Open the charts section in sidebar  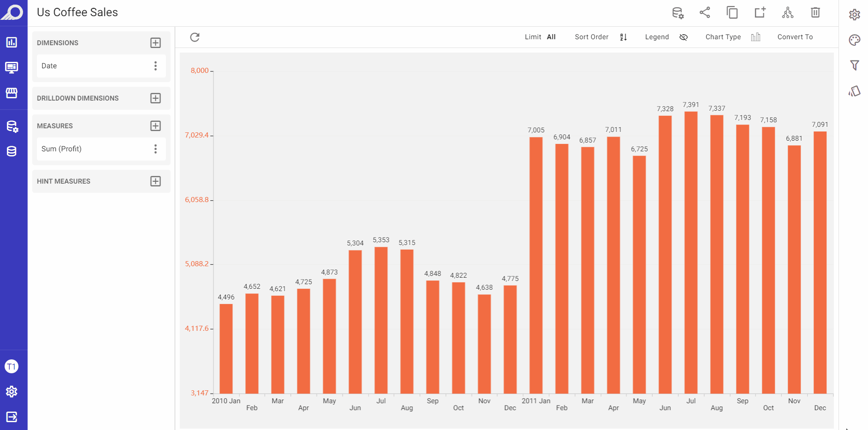click(12, 42)
